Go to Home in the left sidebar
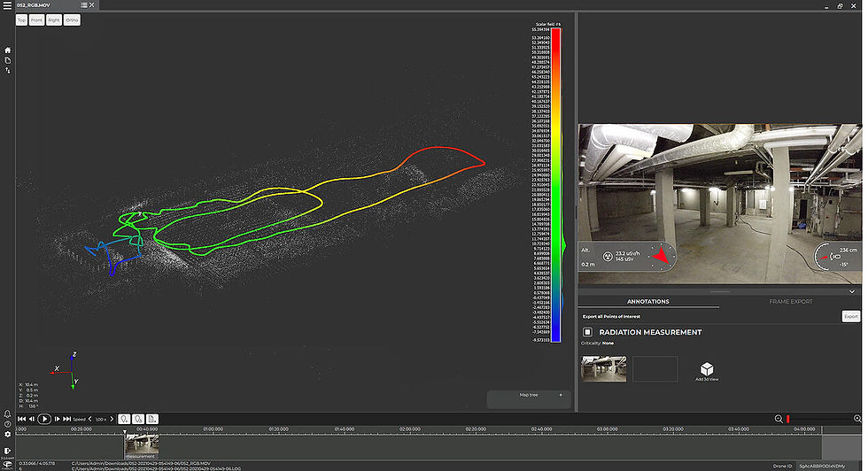The width and height of the screenshot is (868, 471). click(x=8, y=50)
